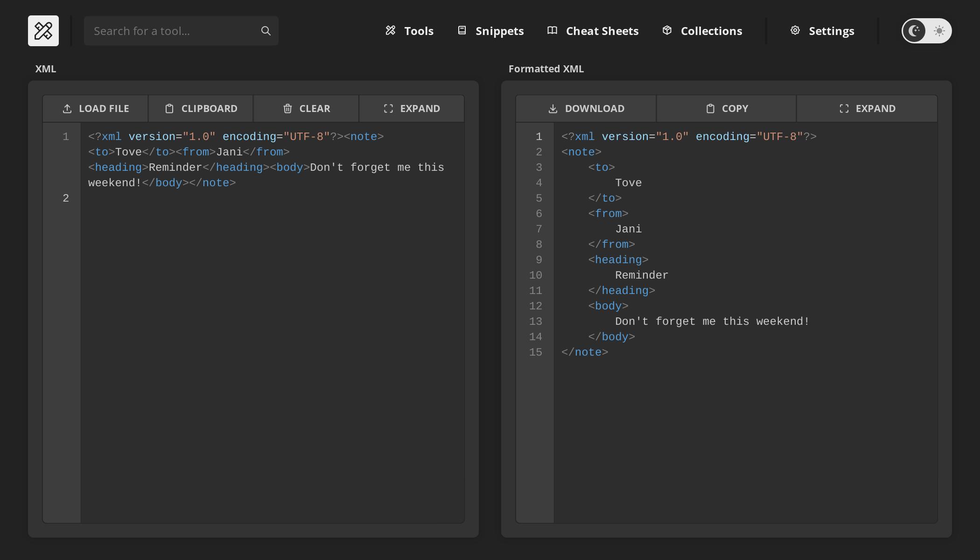Go to Collections
Image resolution: width=980 pixels, height=560 pixels.
pos(702,31)
